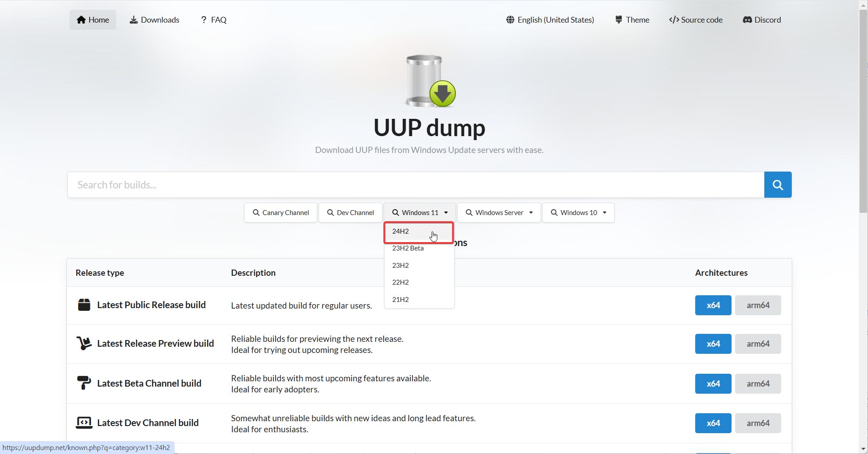This screenshot has height=454, width=868.
Task: Click the Canary Channel quick search button
Action: tap(281, 213)
